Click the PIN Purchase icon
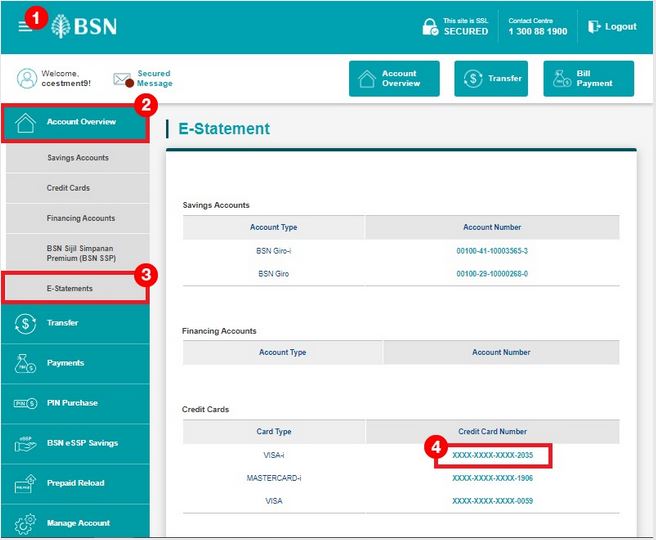 [25, 403]
